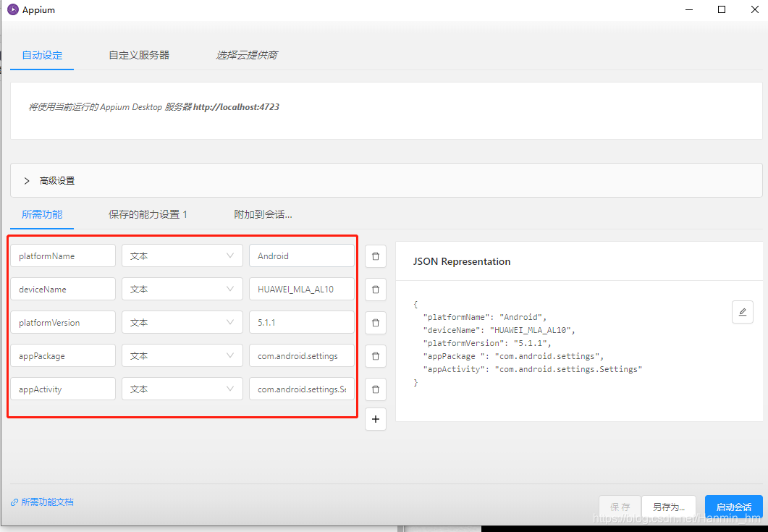Delete the deviceName capability row
768x532 pixels.
tap(376, 290)
